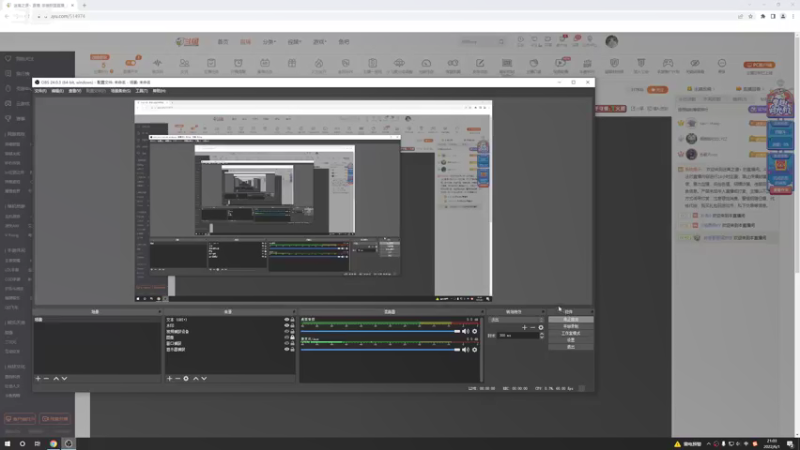Image resolution: width=800 pixels, height=450 pixels.
Task: Open Task View on the taskbar
Action: 37,443
